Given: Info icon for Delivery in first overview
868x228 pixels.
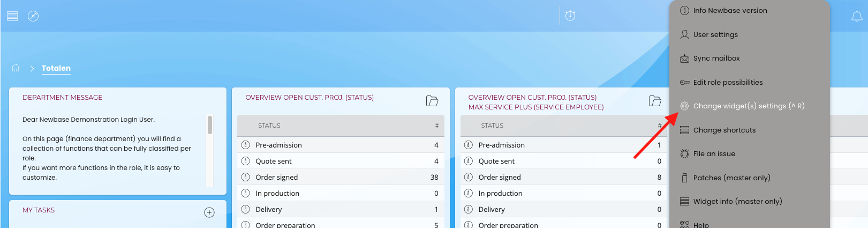Looking at the screenshot, I should 246,209.
